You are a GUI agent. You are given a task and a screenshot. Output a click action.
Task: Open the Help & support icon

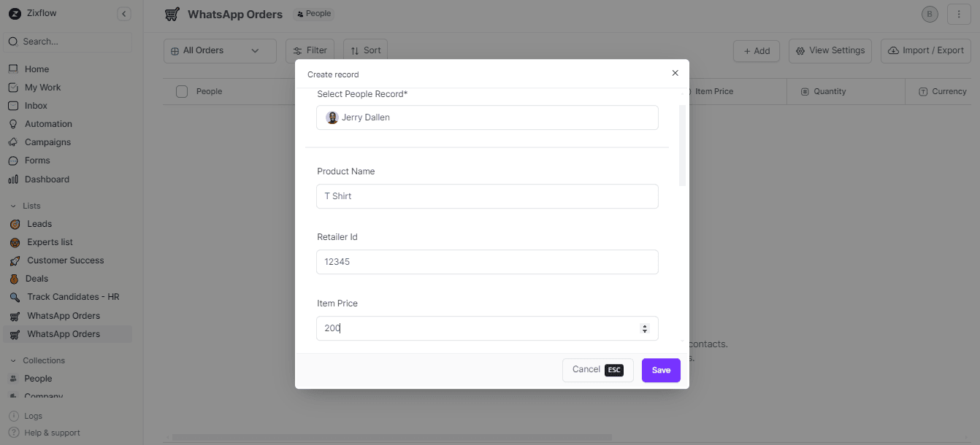coord(13,433)
